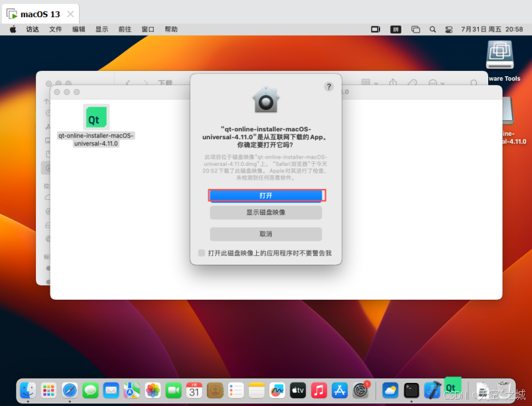Open the 前往 menu
Image resolution: width=532 pixels, height=406 pixels.
click(125, 29)
